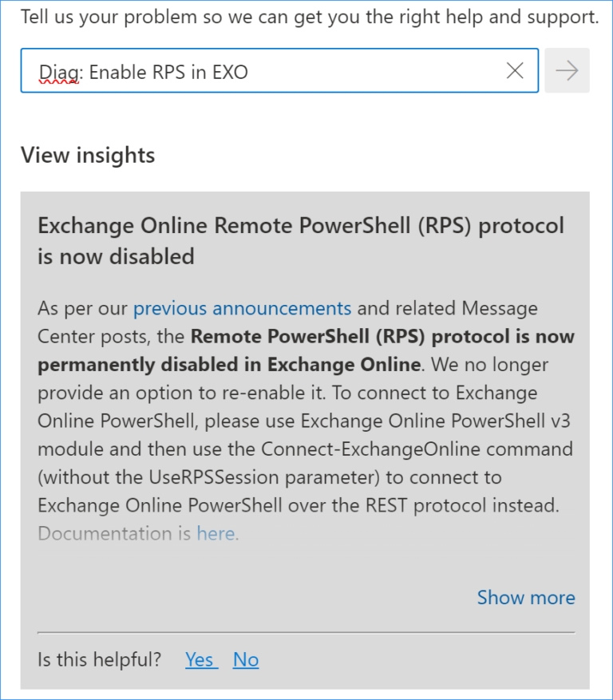Viewport: 613px width, 700px height.
Task: Activate the grayed search submit arrow
Action: pyautogui.click(x=567, y=70)
